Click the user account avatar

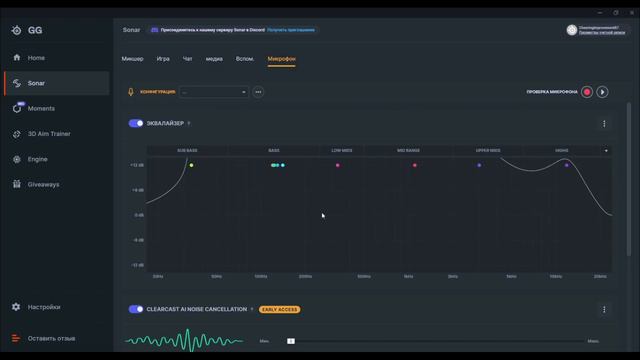[572, 30]
